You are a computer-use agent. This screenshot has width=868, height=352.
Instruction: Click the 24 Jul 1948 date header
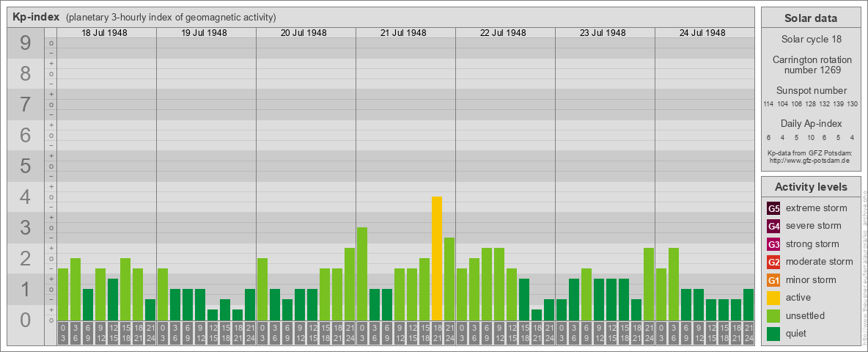point(702,33)
